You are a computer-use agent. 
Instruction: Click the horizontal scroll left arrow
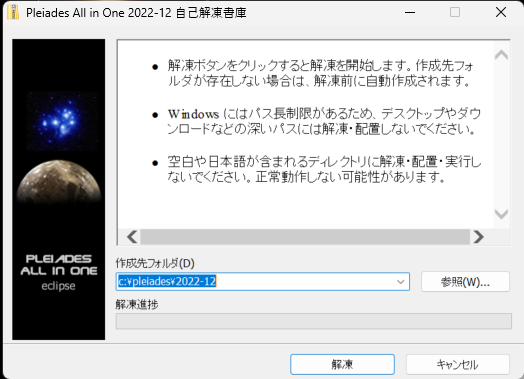(x=132, y=237)
